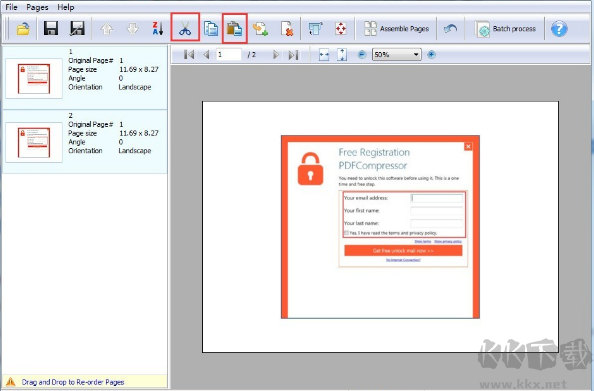Click the warning triangle icon in status bar

11,382
